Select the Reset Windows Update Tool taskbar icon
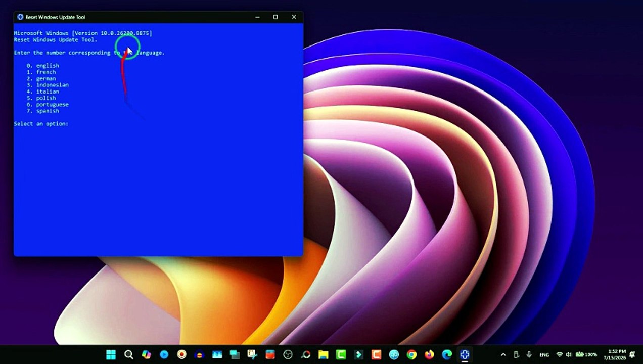 tap(465, 355)
